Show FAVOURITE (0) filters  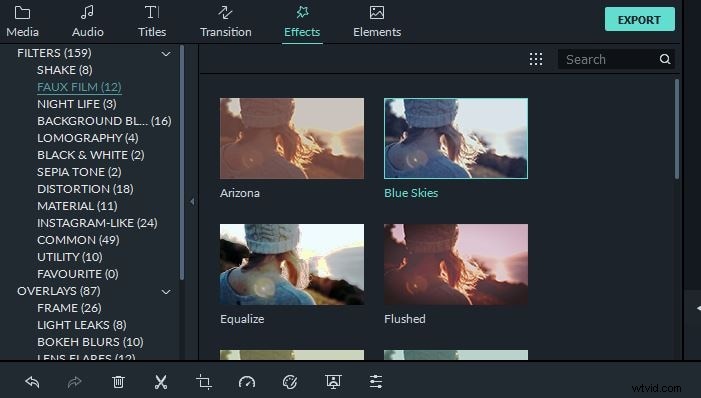click(x=78, y=274)
